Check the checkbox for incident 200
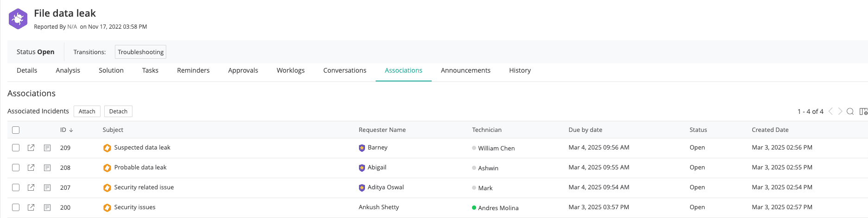Viewport: 868px width, 218px height. [x=16, y=207]
